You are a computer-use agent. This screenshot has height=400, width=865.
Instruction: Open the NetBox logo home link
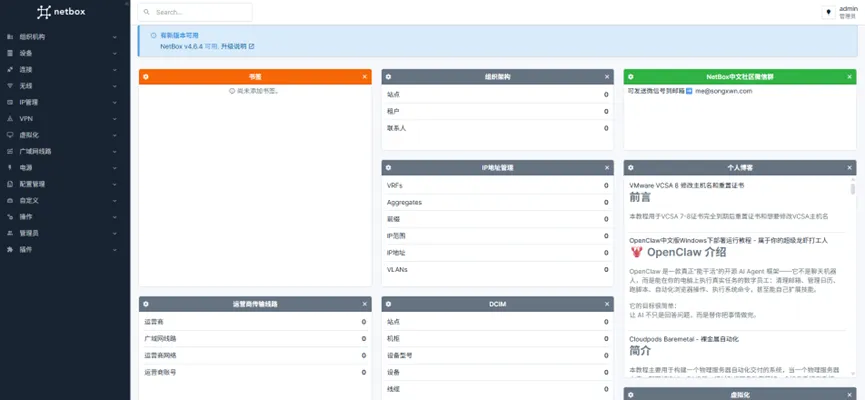pos(61,12)
